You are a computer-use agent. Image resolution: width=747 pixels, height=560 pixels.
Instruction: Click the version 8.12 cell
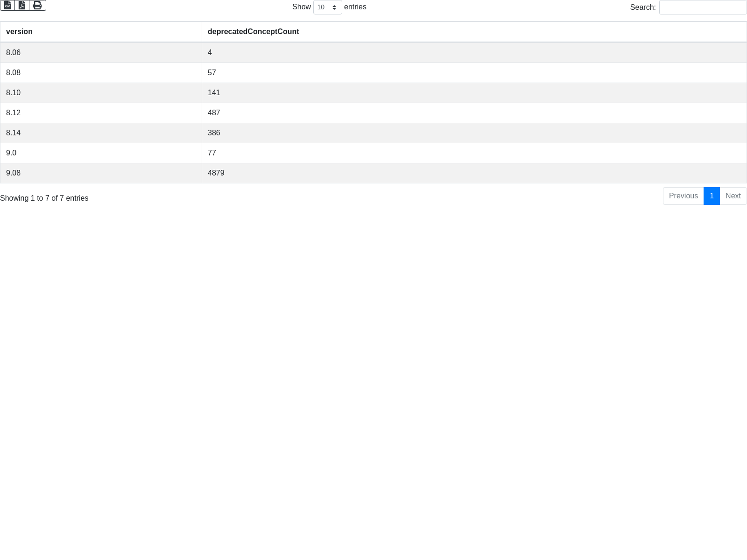[14, 113]
